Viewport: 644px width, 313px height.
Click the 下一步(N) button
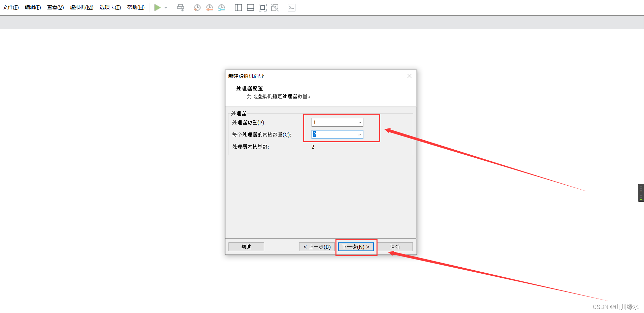(x=356, y=246)
